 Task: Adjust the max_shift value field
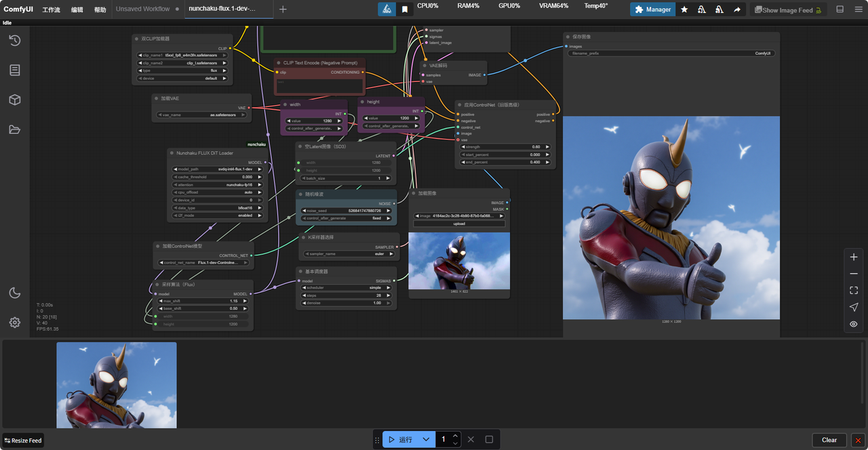[203, 301]
